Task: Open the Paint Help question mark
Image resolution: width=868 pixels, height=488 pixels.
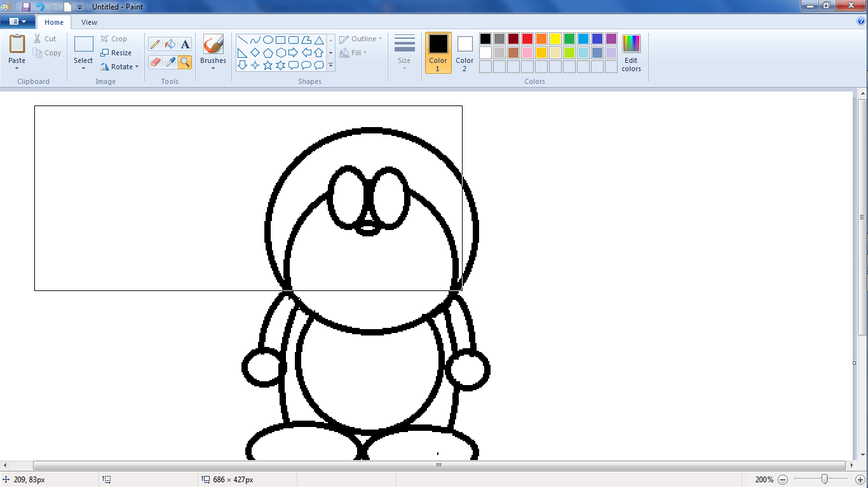Action: coord(861,21)
